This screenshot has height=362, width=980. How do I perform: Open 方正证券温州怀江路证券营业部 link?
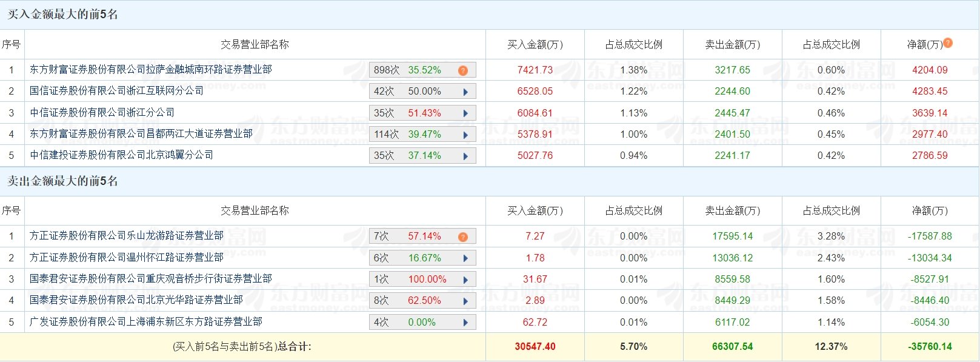coord(127,258)
